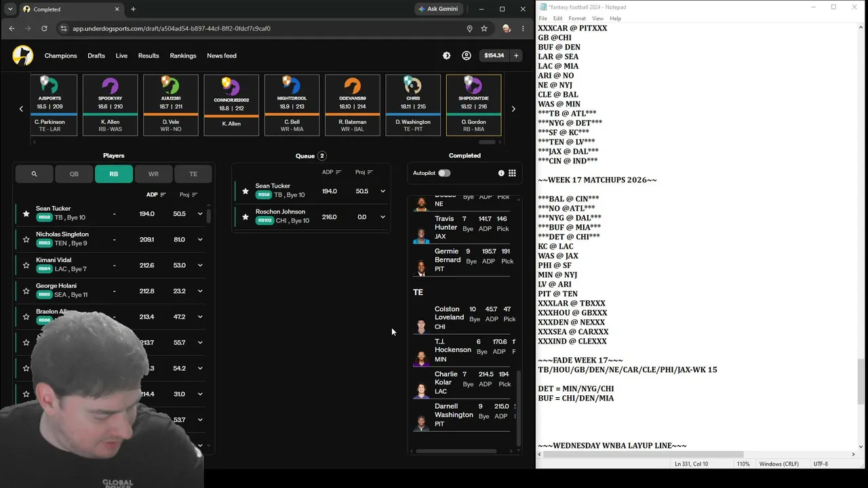
Task: Expand Braelon Allen row details
Action: 200,317
